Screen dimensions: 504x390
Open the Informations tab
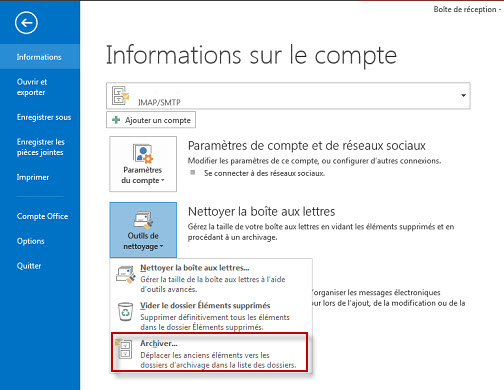[40, 57]
